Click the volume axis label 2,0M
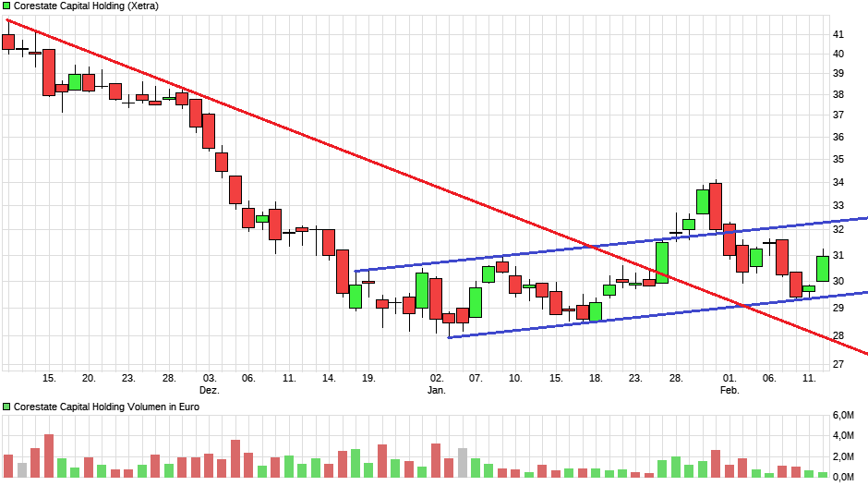 pos(843,456)
